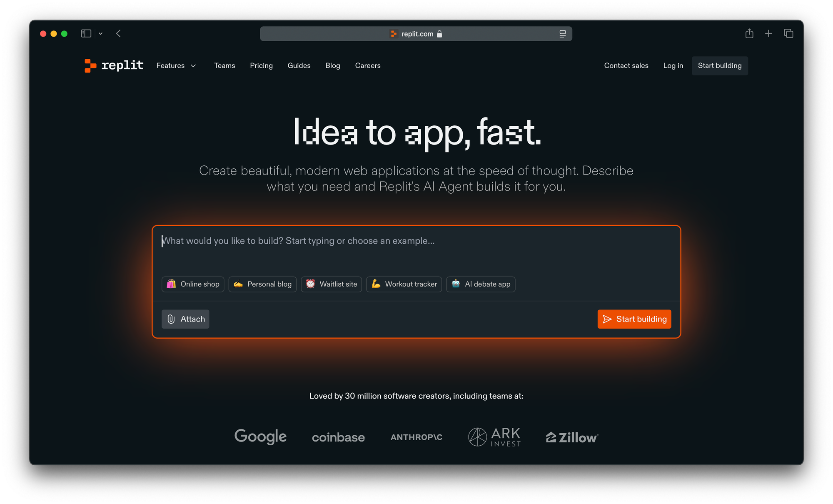833x504 pixels.
Task: Click the Anthropic logo
Action: [416, 437]
